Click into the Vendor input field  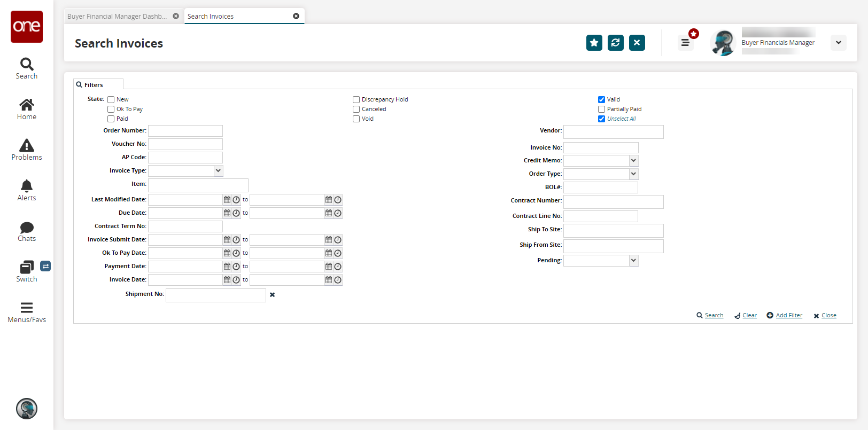point(613,132)
